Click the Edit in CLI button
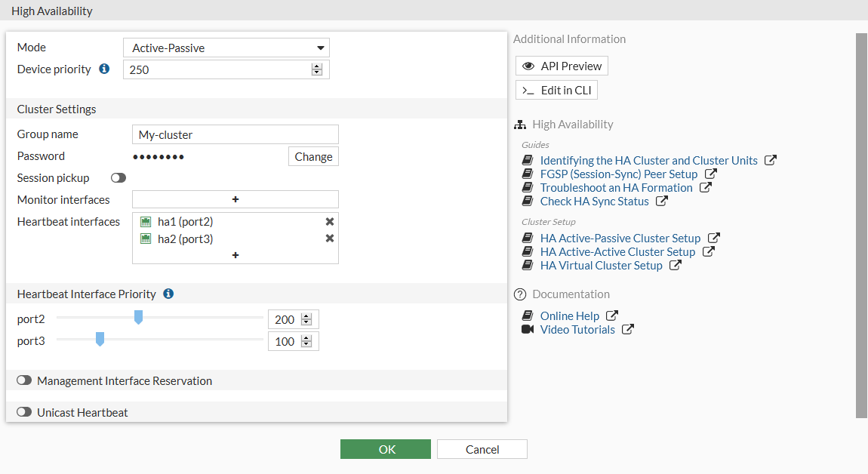 point(556,91)
